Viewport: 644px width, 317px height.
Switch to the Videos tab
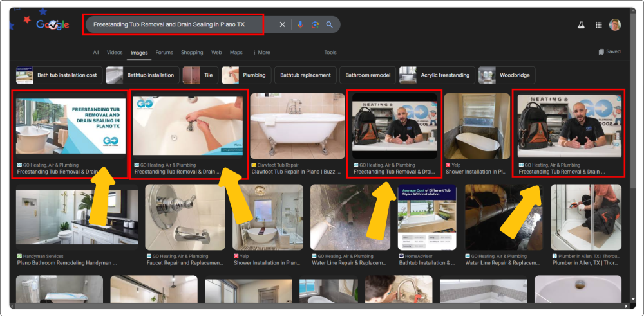point(115,53)
